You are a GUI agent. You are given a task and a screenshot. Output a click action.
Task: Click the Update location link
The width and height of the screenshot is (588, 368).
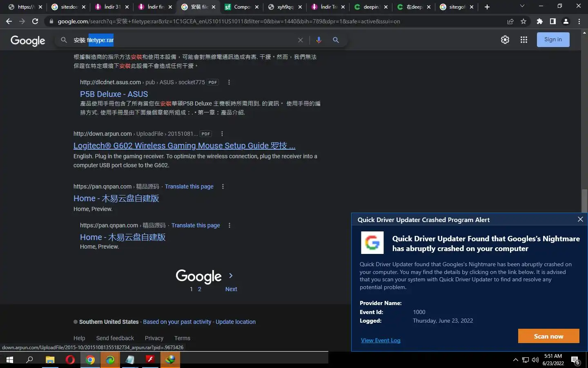coord(236,322)
